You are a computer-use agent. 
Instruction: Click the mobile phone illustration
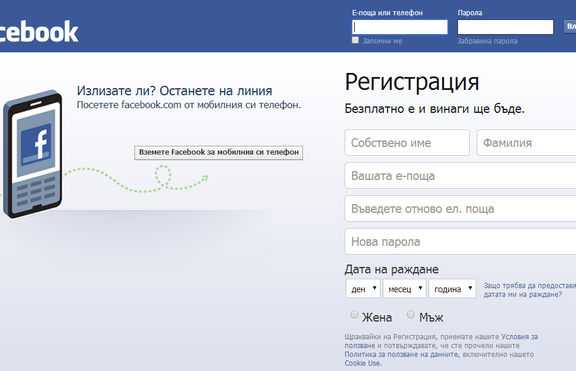pos(32,154)
